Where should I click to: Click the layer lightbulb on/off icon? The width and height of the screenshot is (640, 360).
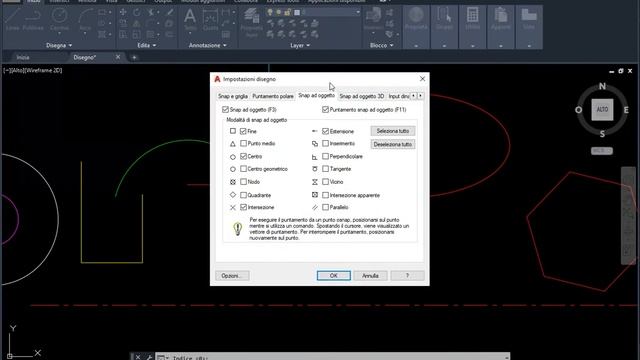tap(270, 13)
